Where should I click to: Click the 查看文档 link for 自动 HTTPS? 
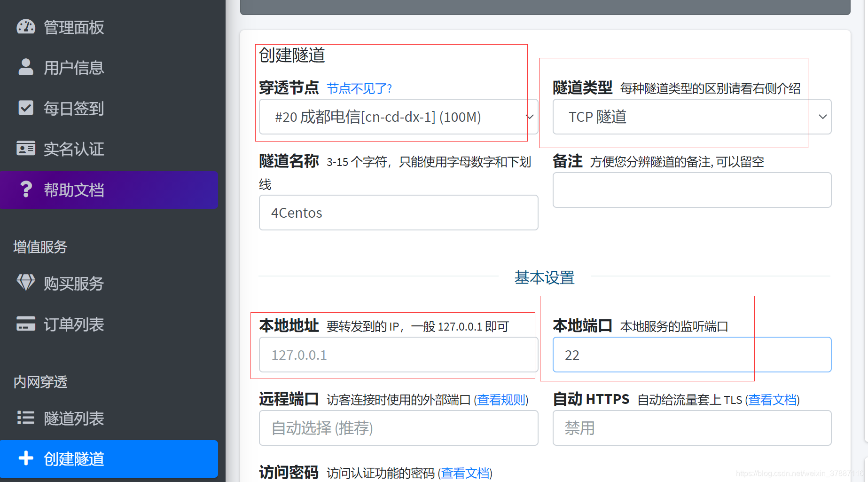772,400
